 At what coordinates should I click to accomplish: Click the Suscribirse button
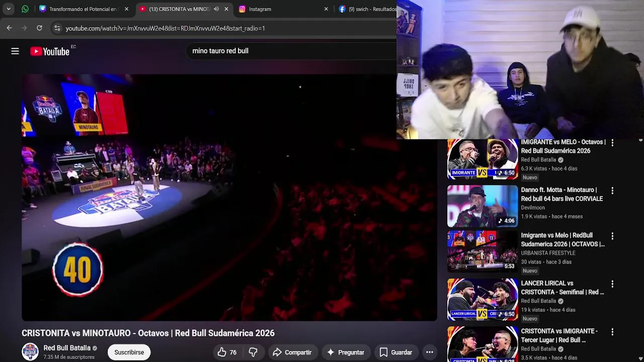129,352
